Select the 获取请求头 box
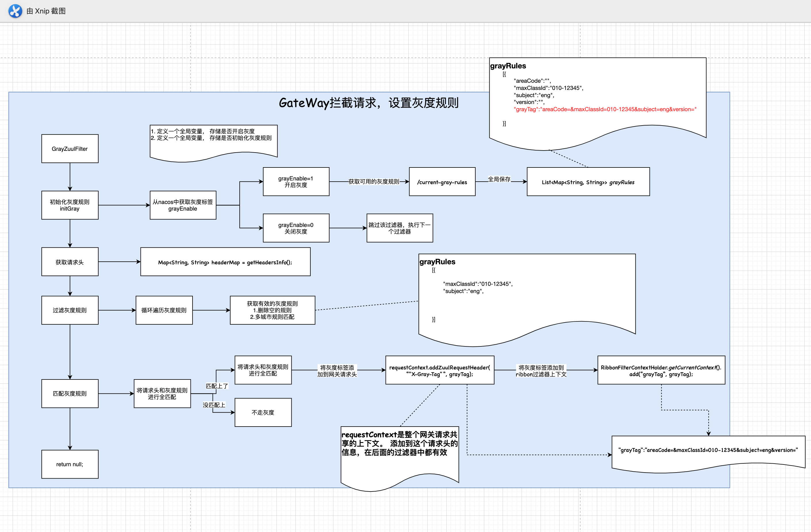This screenshot has width=811, height=532. [x=70, y=262]
